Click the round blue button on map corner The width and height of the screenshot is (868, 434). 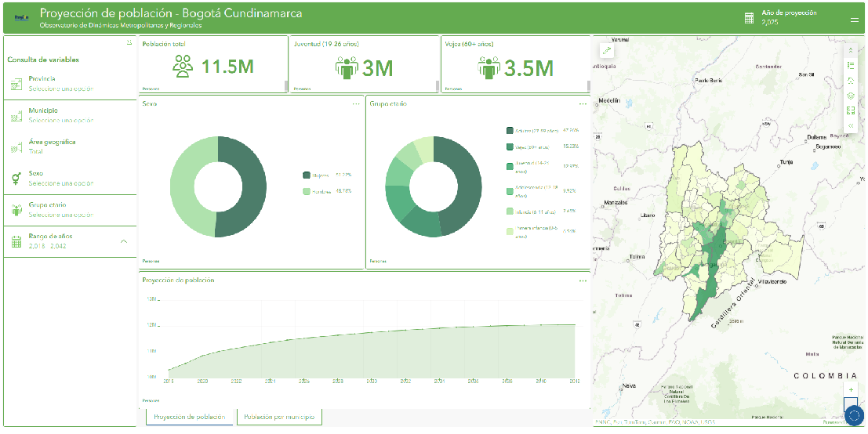click(854, 417)
